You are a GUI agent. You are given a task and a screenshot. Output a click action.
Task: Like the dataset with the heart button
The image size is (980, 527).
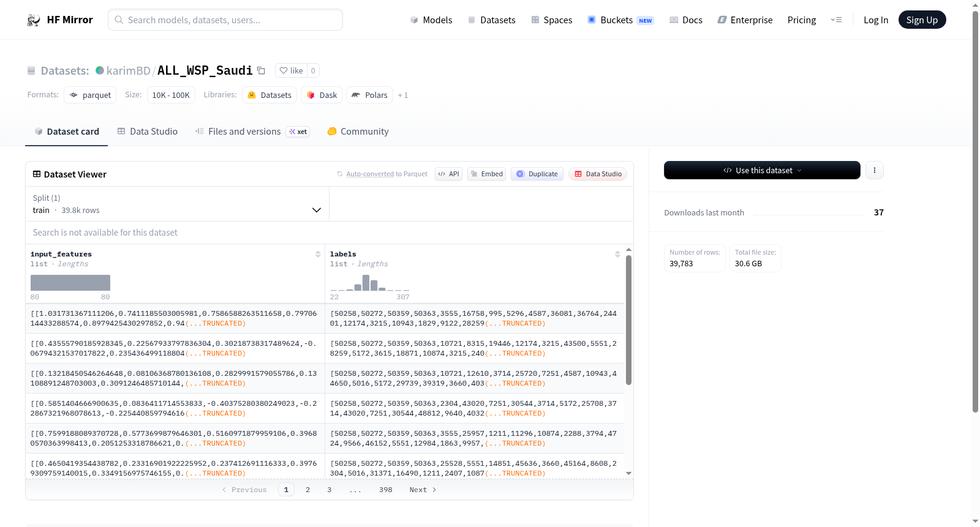coord(292,70)
